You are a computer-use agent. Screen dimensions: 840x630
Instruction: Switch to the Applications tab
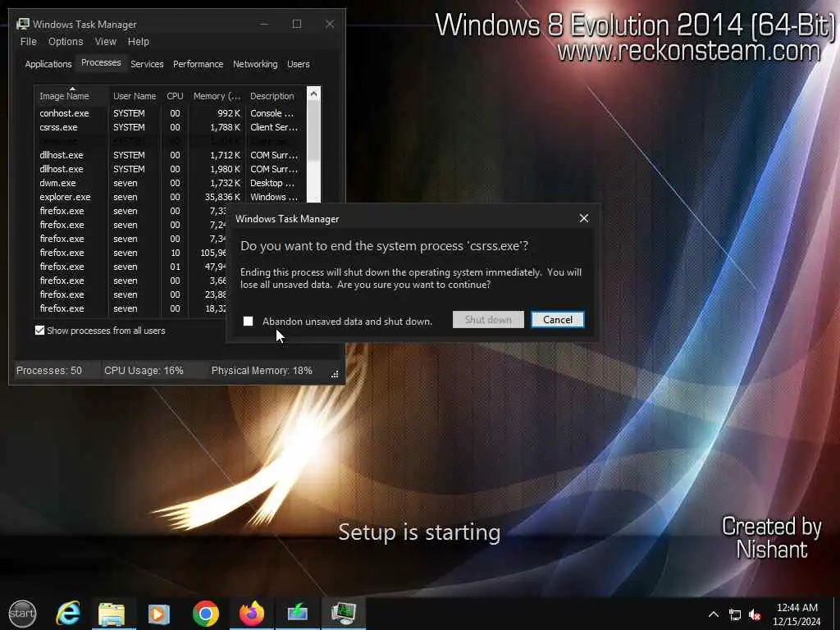click(48, 64)
